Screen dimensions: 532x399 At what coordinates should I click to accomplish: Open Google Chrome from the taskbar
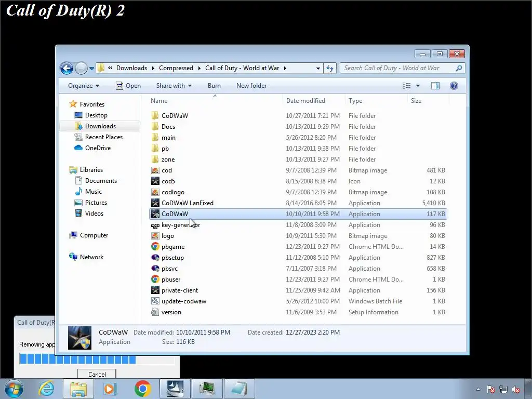click(142, 389)
